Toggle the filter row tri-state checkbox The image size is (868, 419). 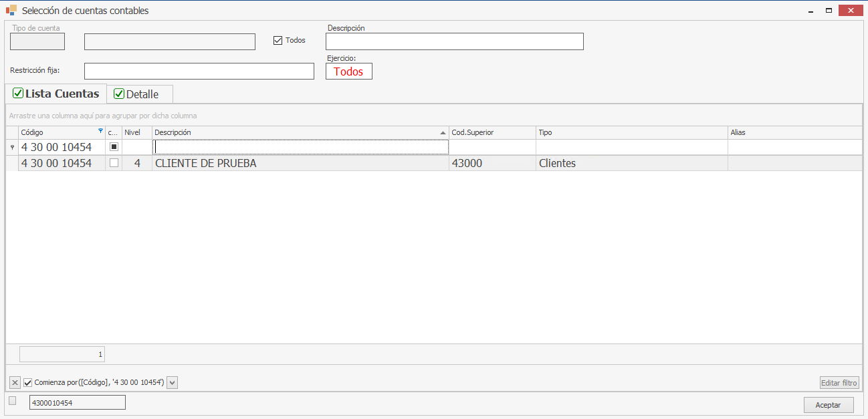pos(114,147)
